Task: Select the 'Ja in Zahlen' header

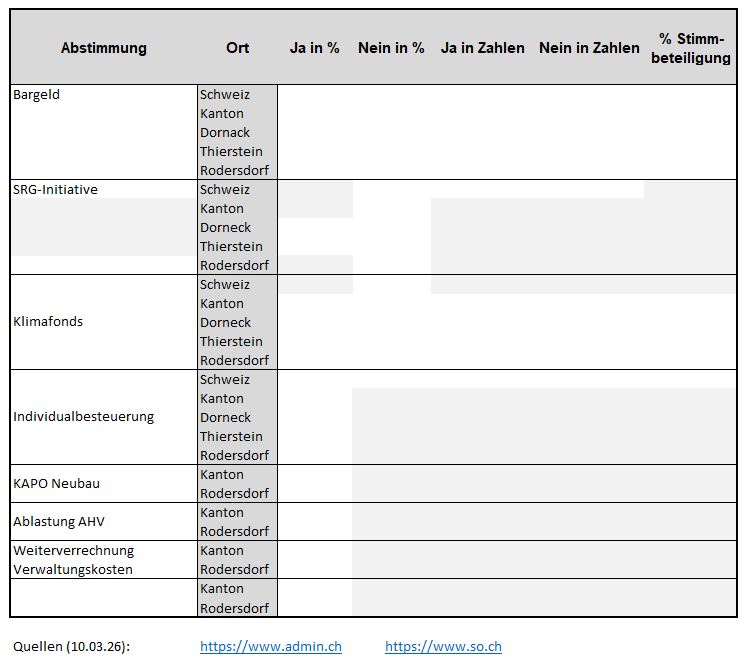Action: [x=482, y=48]
